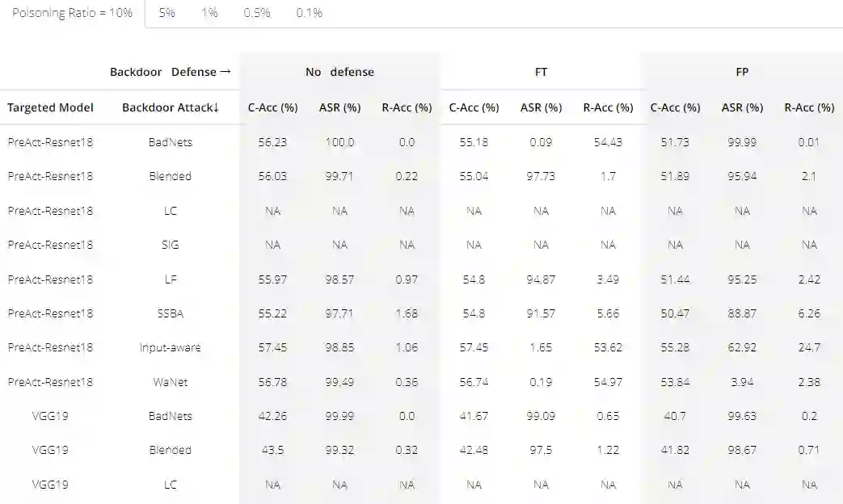Image resolution: width=843 pixels, height=504 pixels.
Task: Click the No defense group header
Action: click(x=339, y=72)
